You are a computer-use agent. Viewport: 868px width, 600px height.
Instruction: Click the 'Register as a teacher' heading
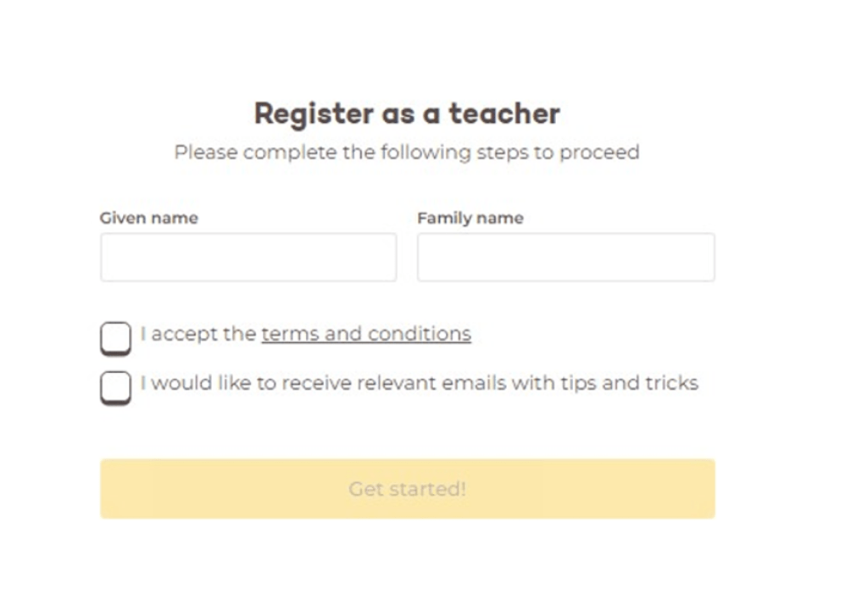(x=406, y=113)
